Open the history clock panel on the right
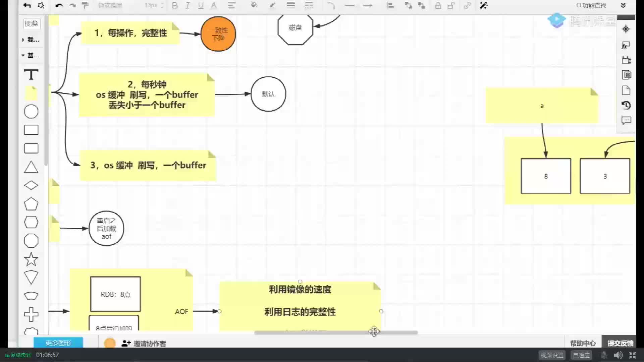This screenshot has width=644, height=362. tap(626, 105)
